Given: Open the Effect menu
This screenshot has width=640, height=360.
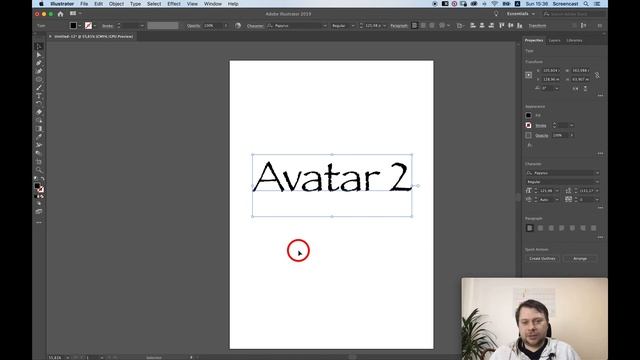Looking at the screenshot, I should tap(174, 4).
